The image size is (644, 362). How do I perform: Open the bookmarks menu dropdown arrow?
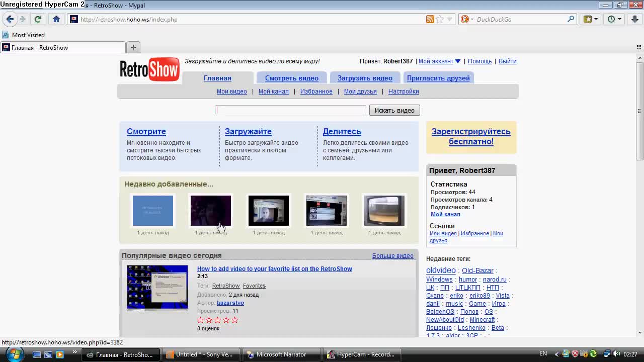[x=596, y=19]
